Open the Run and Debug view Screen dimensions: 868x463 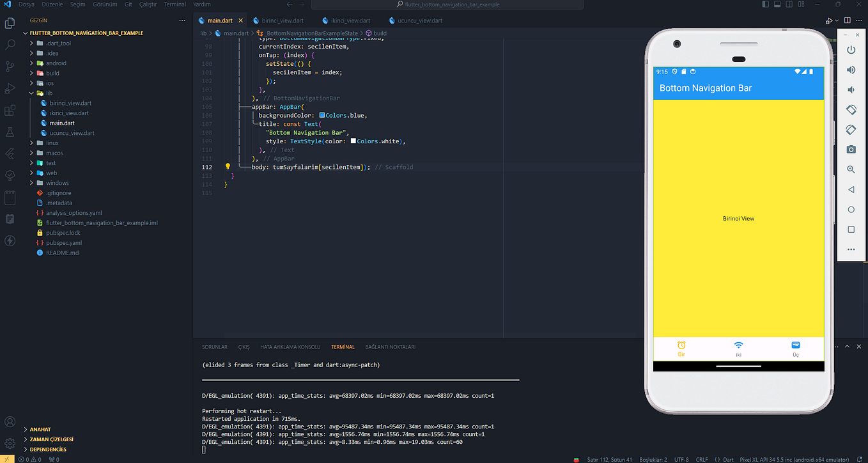pyautogui.click(x=10, y=88)
